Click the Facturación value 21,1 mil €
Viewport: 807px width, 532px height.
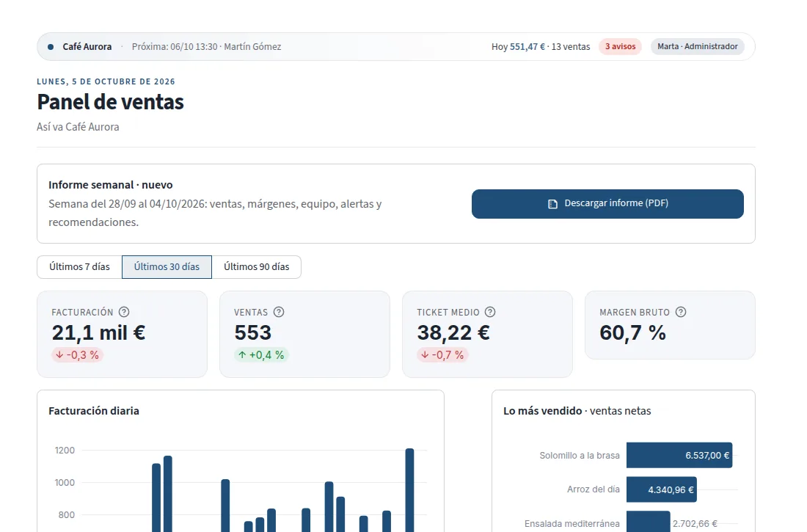coord(99,332)
